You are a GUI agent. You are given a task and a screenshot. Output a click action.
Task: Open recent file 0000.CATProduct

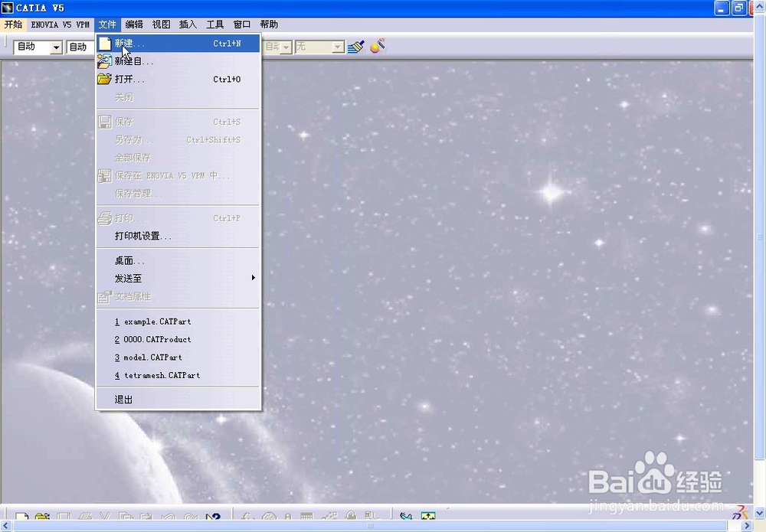[x=178, y=339]
